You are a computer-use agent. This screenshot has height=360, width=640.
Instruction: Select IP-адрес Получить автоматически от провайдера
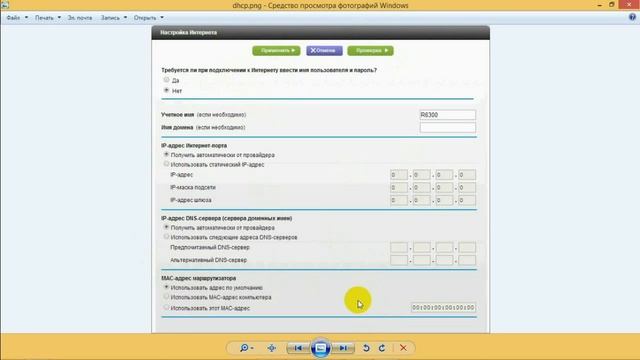[166, 155]
